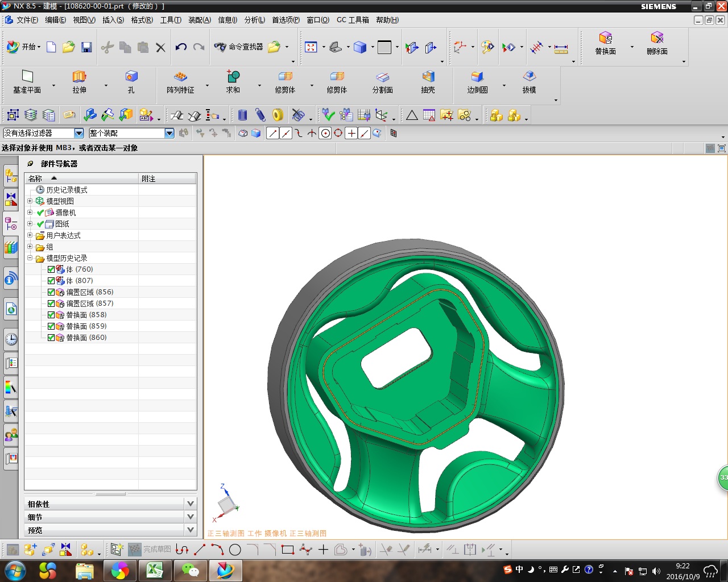Click the circle sketch tool in bottom toolbar
The width and height of the screenshot is (728, 582).
pos(235,550)
